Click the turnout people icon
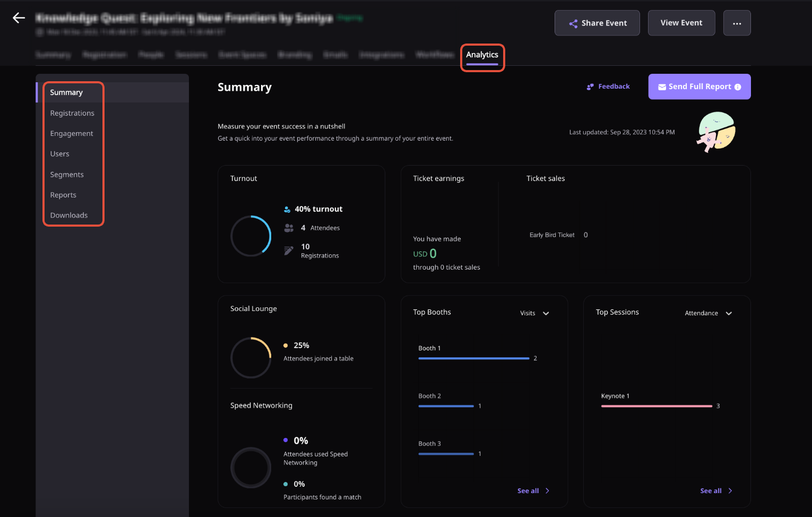This screenshot has width=812, height=517. point(287,210)
